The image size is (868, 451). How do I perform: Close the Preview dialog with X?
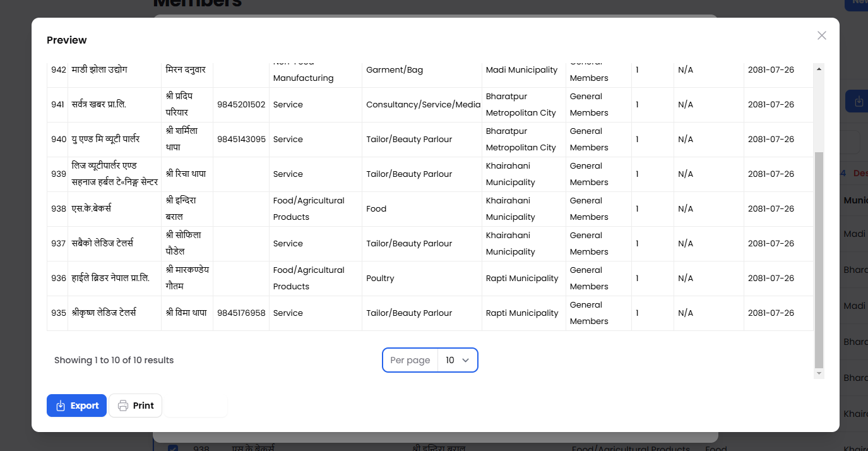coord(821,35)
